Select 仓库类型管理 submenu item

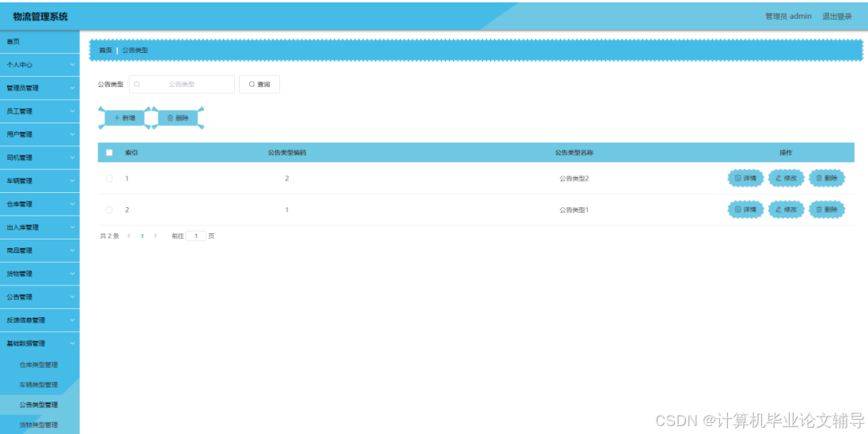[x=40, y=365]
